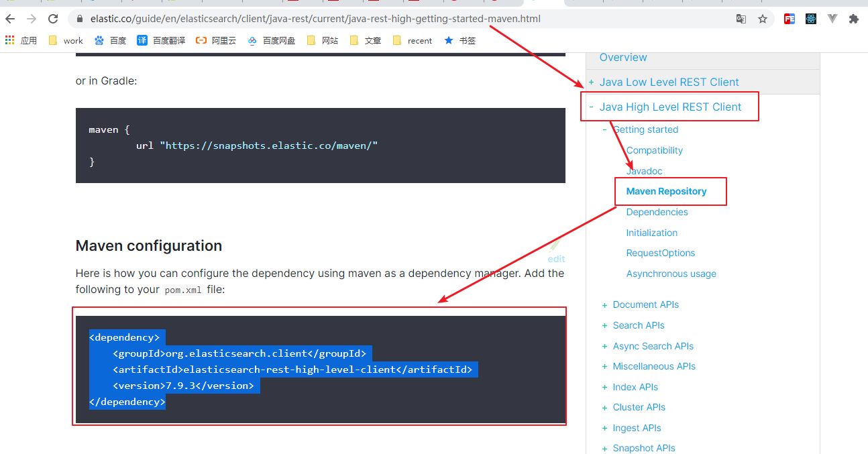Viewport: 868px width, 454px height.
Task: Click the edit pencil link near heading
Action: [x=556, y=252]
